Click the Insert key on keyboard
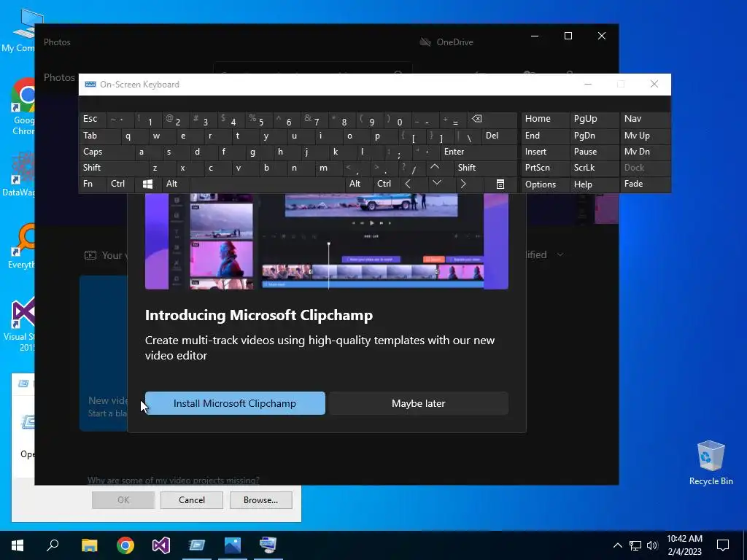 pyautogui.click(x=544, y=152)
